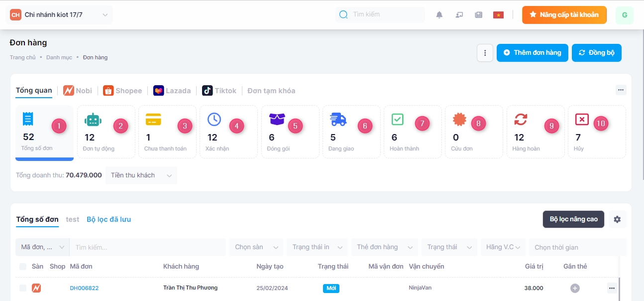
Task: Click the three-dot menu beside Thêm đơn hàng
Action: [485, 53]
